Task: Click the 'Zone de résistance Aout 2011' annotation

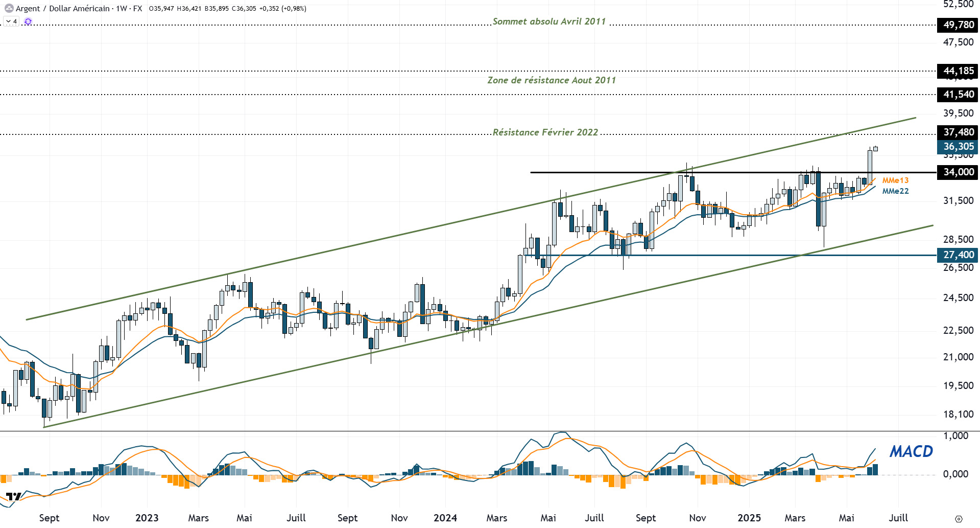Action: [x=552, y=80]
